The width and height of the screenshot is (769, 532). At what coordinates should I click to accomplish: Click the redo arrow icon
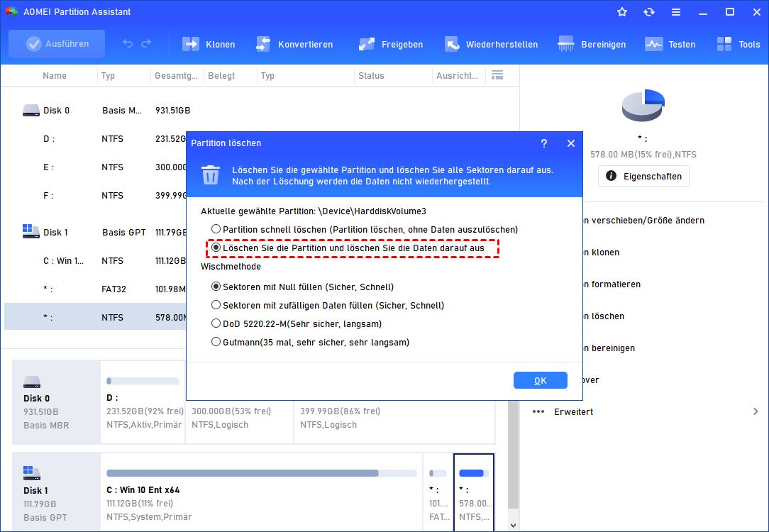pos(146,44)
